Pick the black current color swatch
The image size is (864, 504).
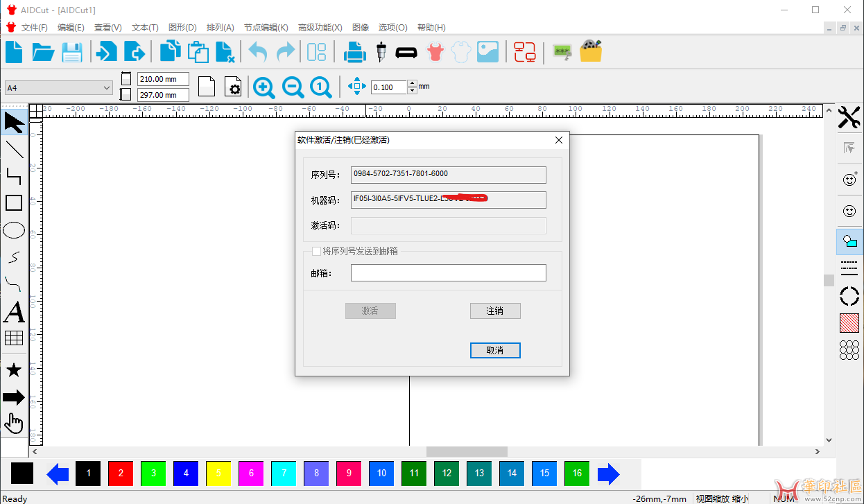pos(22,473)
